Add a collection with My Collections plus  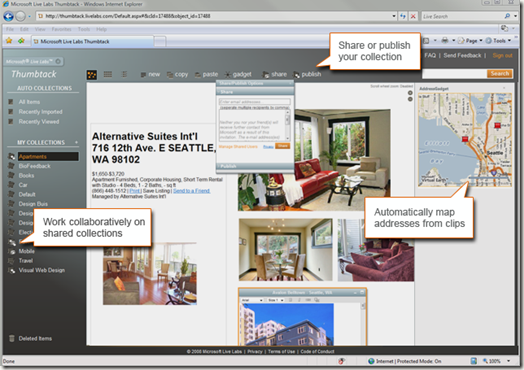76,142
